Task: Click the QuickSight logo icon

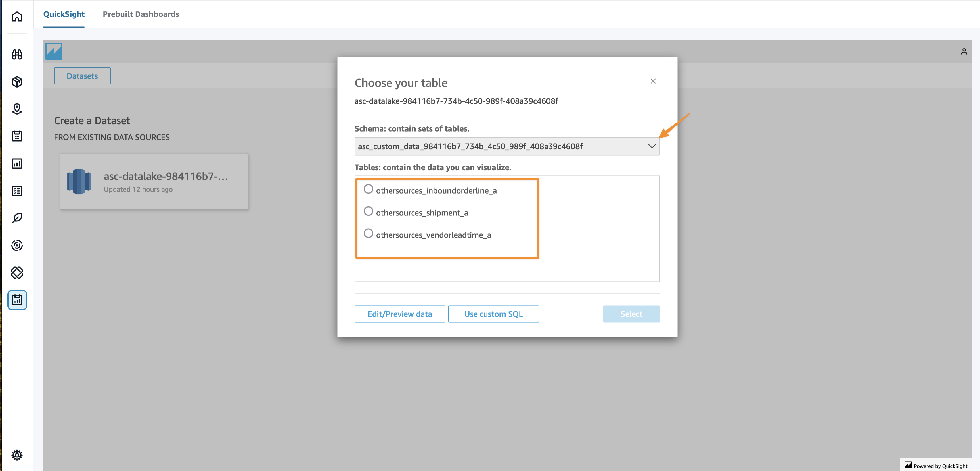Action: (x=54, y=51)
